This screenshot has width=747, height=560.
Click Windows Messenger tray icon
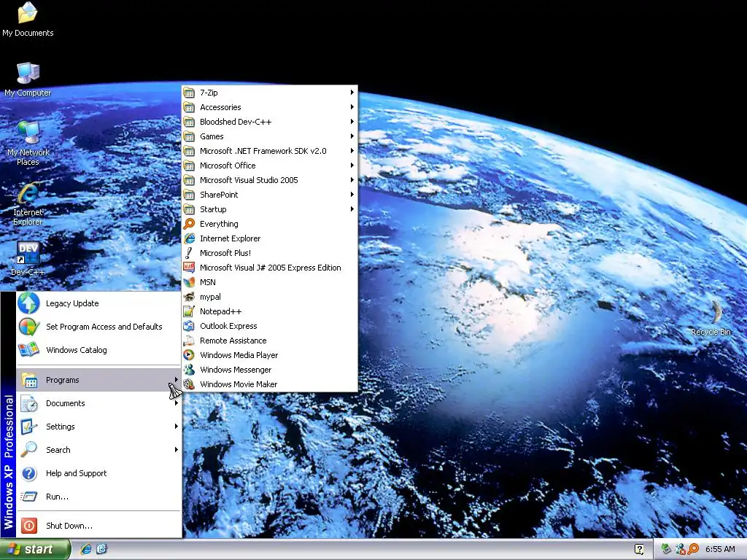point(680,549)
